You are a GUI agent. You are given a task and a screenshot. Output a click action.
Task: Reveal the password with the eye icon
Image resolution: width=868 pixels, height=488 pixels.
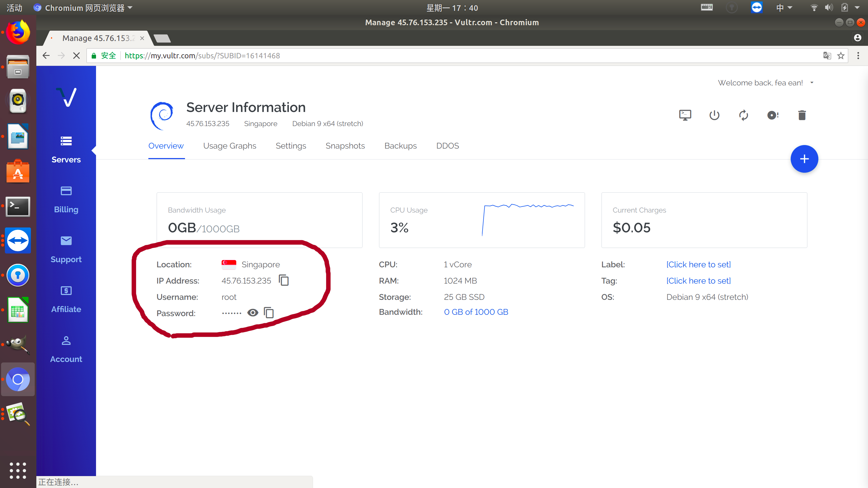[x=253, y=313]
